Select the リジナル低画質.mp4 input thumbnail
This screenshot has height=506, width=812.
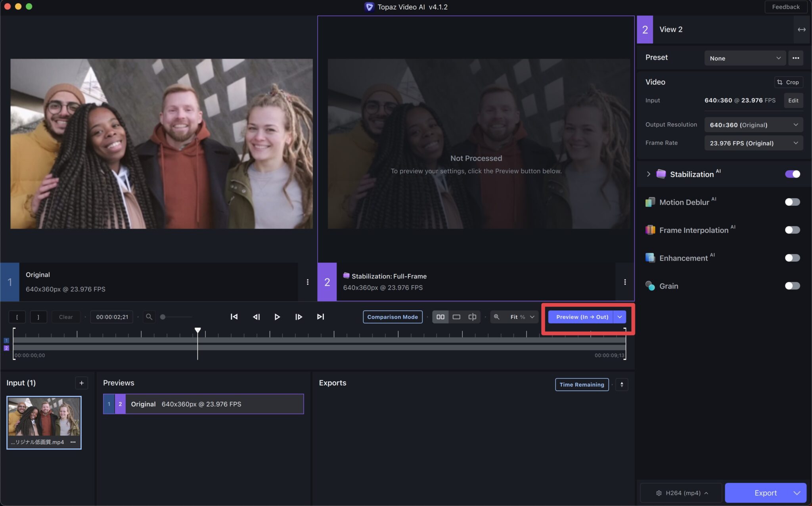(44, 418)
